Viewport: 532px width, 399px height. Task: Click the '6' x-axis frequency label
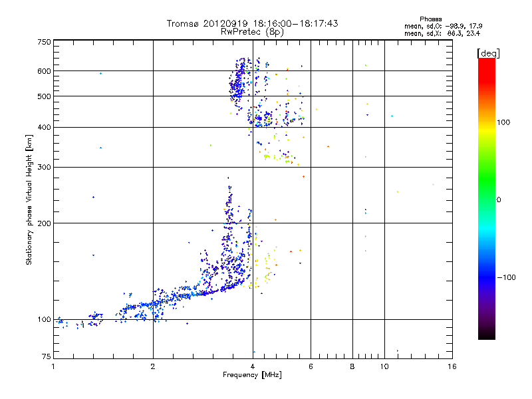311,366
